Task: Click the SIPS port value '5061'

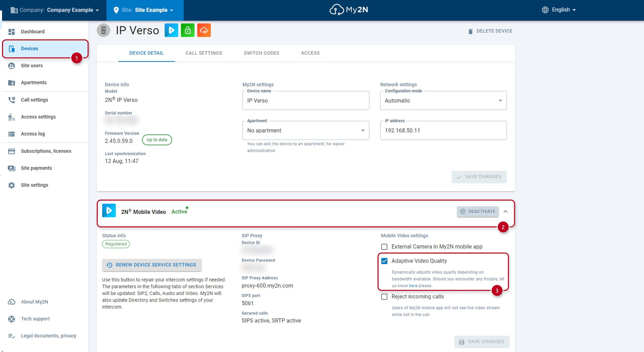Action: click(248, 303)
